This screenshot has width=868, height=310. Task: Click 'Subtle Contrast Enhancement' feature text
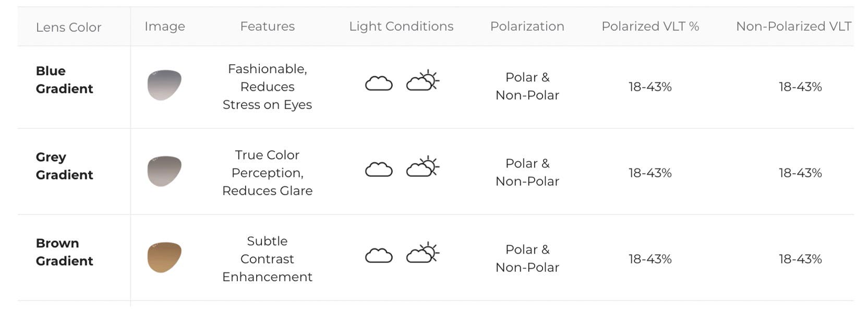[267, 259]
